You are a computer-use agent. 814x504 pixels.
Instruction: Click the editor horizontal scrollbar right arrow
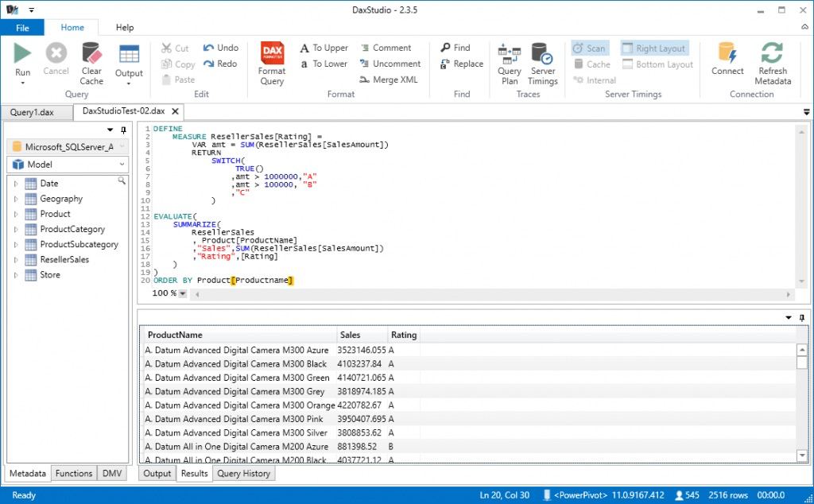coord(788,294)
